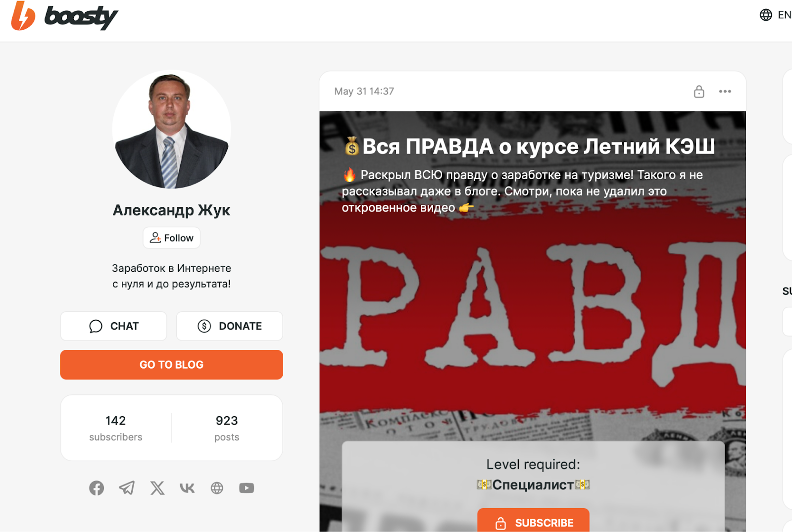Open the Boosty logo home link
Screen dimensions: 792x532
65,16
